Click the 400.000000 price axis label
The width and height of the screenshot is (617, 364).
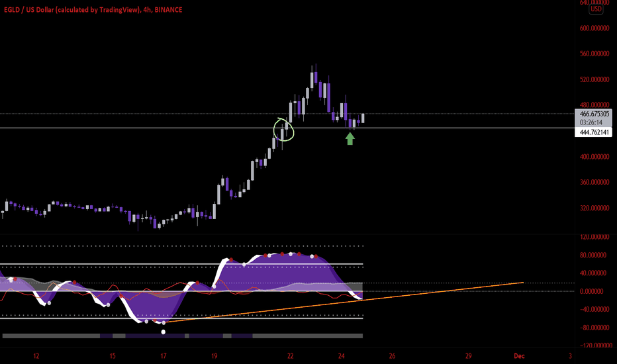point(594,157)
